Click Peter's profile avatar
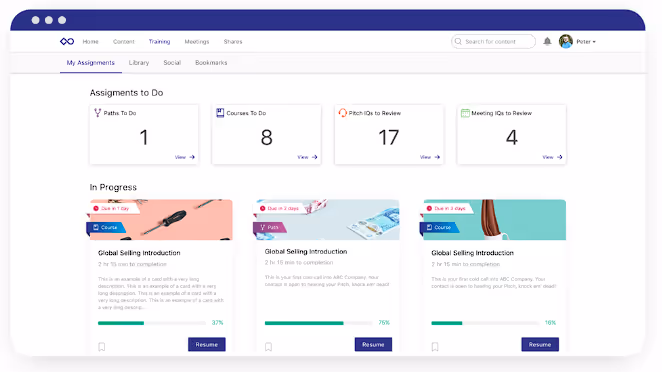Image resolution: width=662 pixels, height=372 pixels. point(566,41)
